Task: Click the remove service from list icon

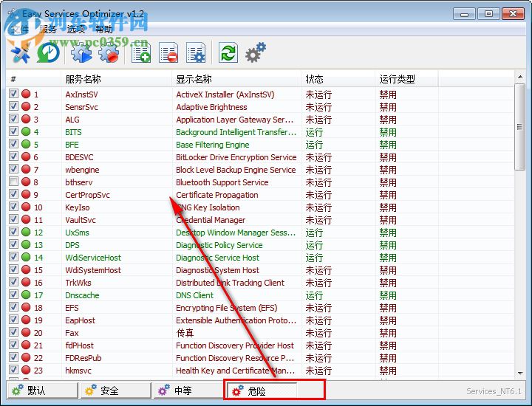Action: click(168, 53)
